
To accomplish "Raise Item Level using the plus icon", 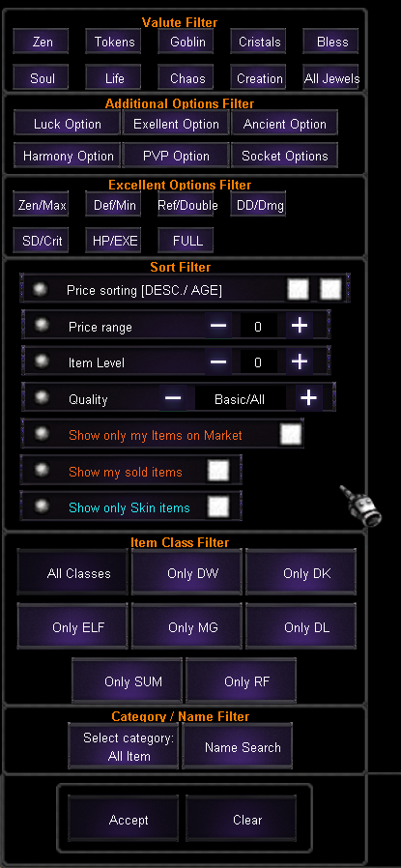I will (300, 362).
